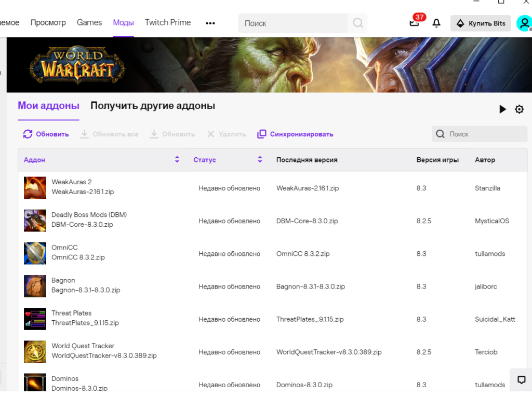The width and height of the screenshot is (532, 396).
Task: Open the Получить другие аддоны tab
Action: (153, 106)
